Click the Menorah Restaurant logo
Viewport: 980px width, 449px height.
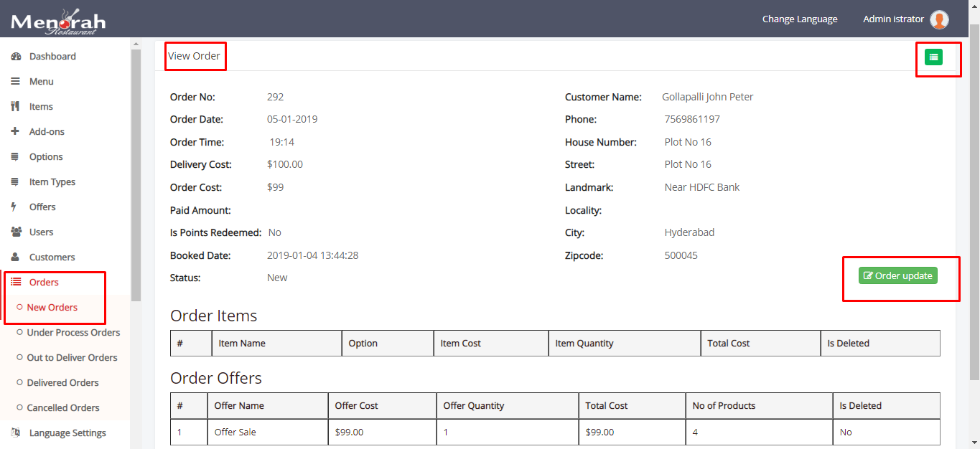[x=58, y=22]
